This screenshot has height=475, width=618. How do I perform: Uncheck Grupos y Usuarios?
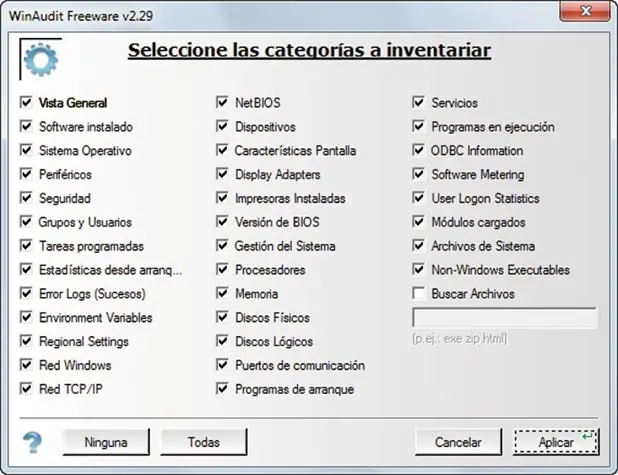[x=26, y=222]
